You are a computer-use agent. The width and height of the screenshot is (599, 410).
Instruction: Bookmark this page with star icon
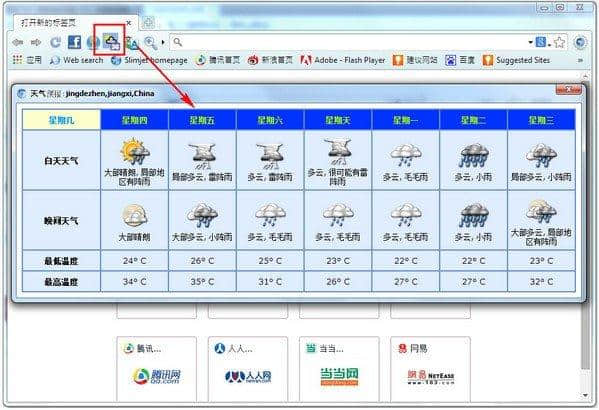559,42
